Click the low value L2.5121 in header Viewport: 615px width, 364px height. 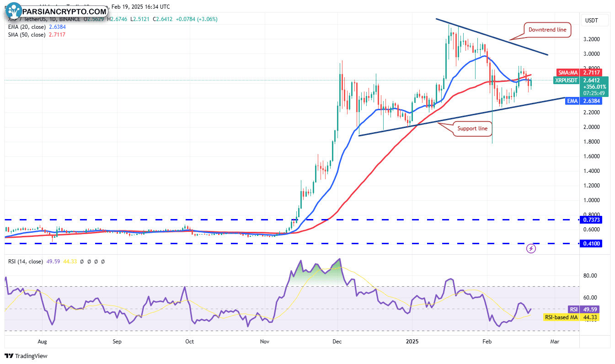point(140,19)
